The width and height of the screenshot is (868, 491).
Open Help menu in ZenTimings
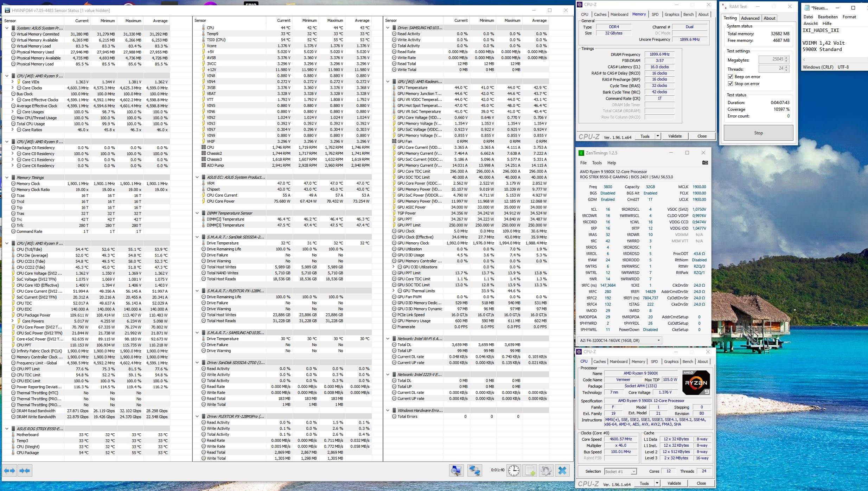click(x=612, y=163)
